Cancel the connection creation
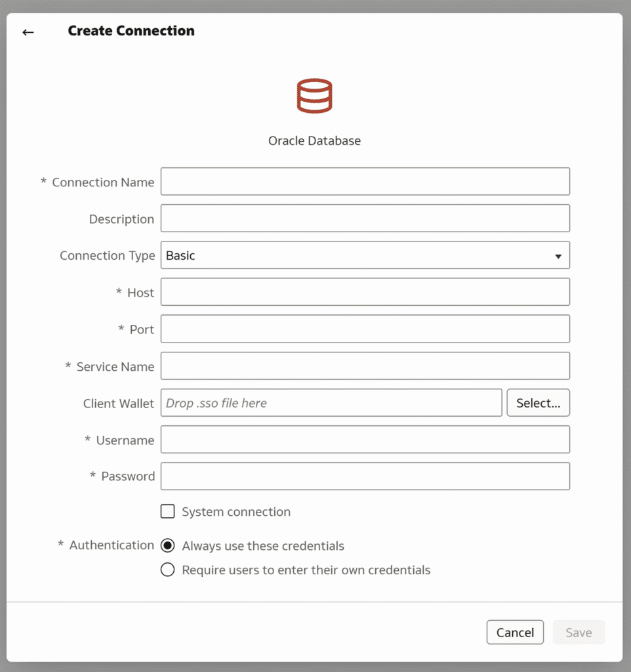The image size is (631, 672). click(515, 632)
